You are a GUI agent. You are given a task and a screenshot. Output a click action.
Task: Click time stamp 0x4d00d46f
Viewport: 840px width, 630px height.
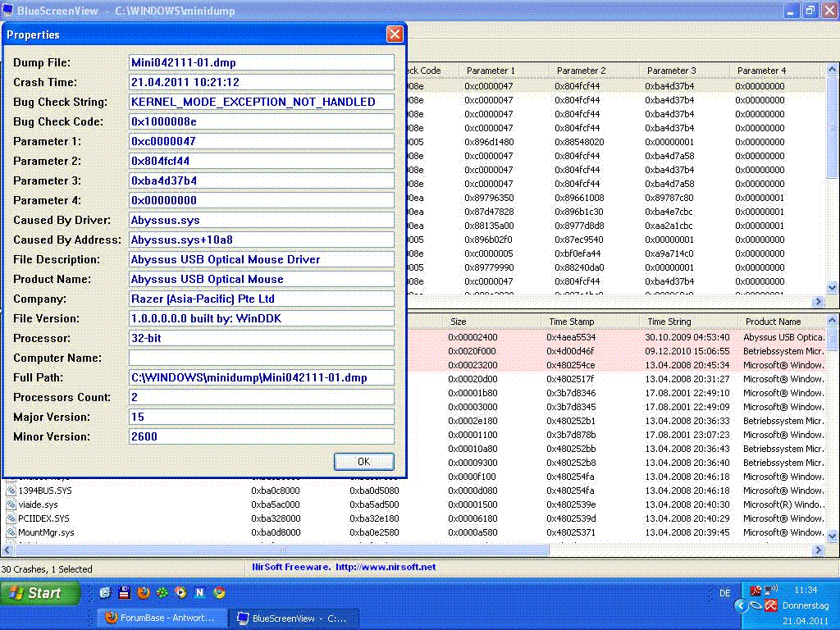coord(571,351)
